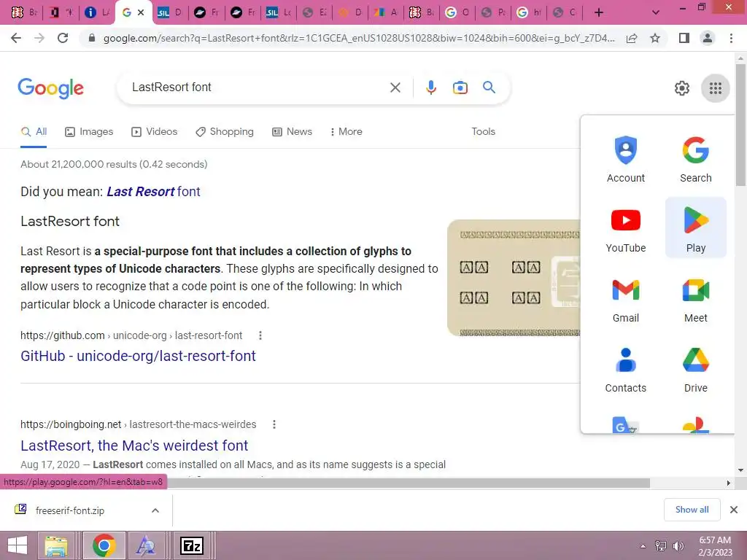
Task: Click in the search text field
Action: (x=258, y=87)
